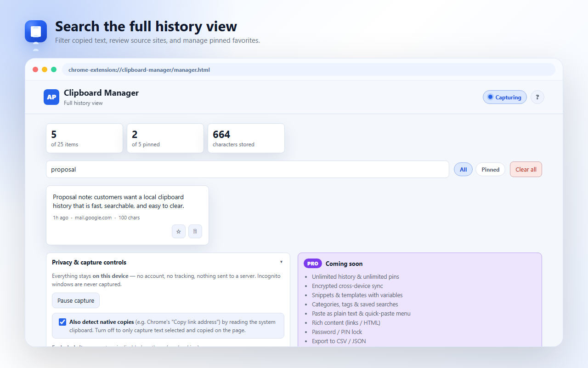Click the yellow minimize window dot
Screen dimensions: 588x368
coord(45,69)
